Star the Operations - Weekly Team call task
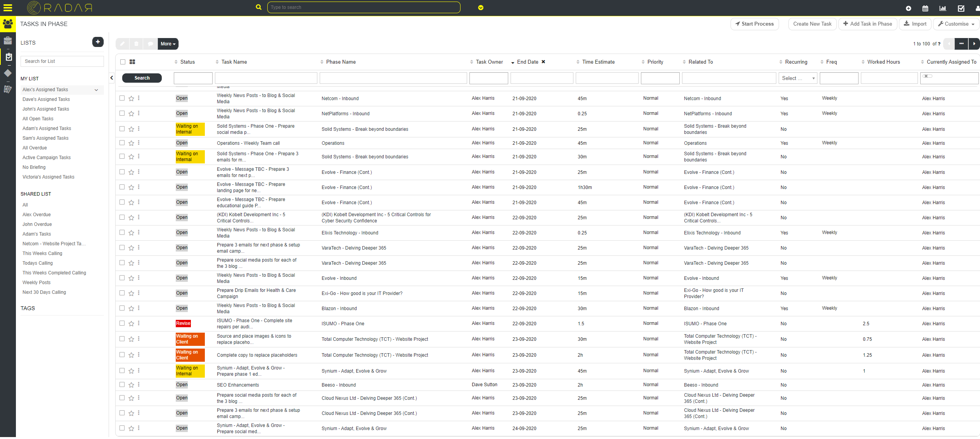The width and height of the screenshot is (980, 439). [x=131, y=143]
